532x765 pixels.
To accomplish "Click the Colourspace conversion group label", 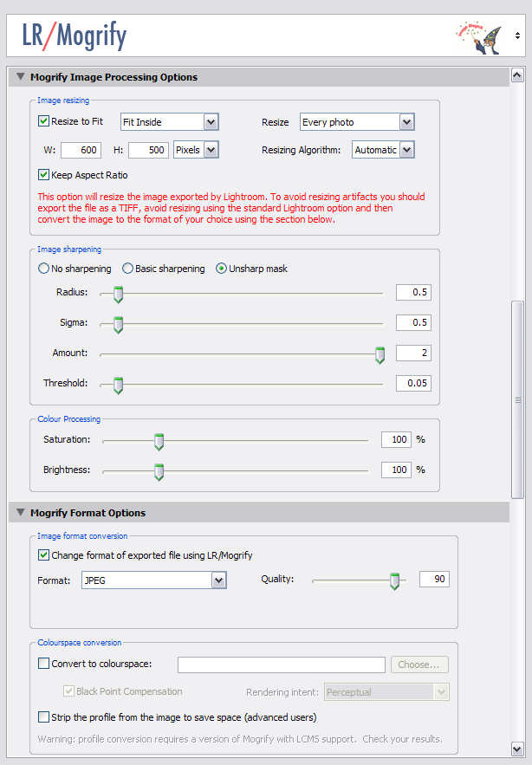I will [80, 643].
